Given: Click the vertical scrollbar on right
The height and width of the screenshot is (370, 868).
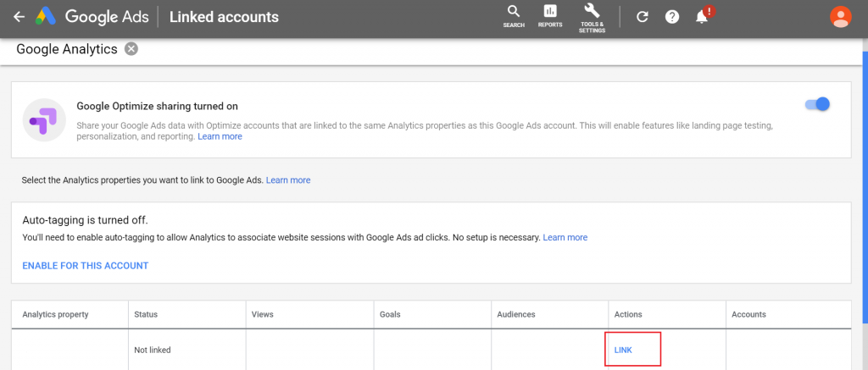Looking at the screenshot, I should [x=865, y=185].
